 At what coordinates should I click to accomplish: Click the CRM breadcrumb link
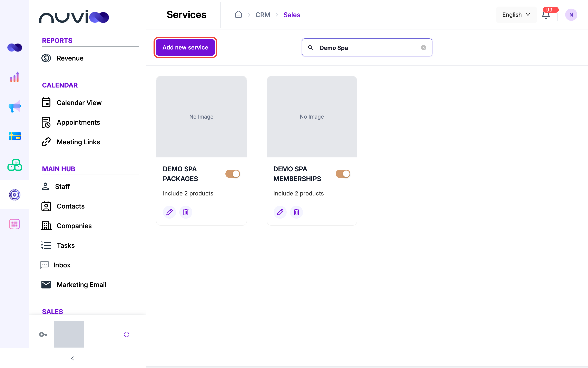263,15
